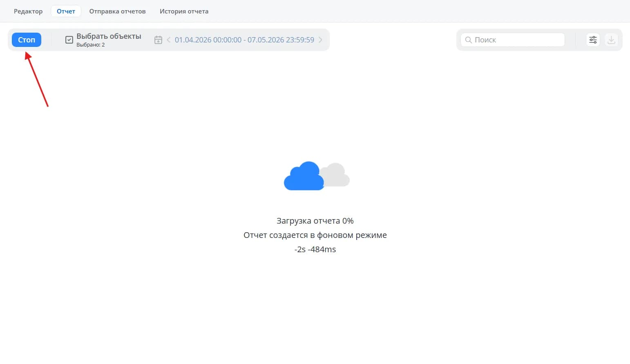Stop report generation with Стоп button
This screenshot has width=630, height=364.
[27, 40]
